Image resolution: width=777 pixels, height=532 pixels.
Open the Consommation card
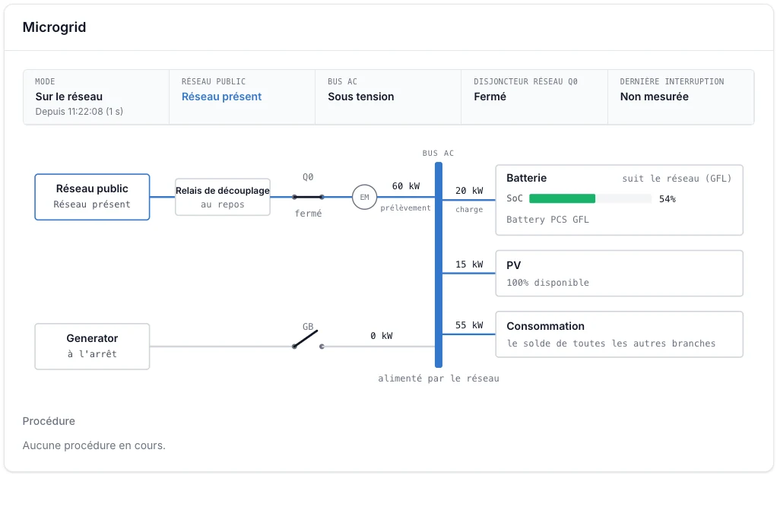click(619, 334)
